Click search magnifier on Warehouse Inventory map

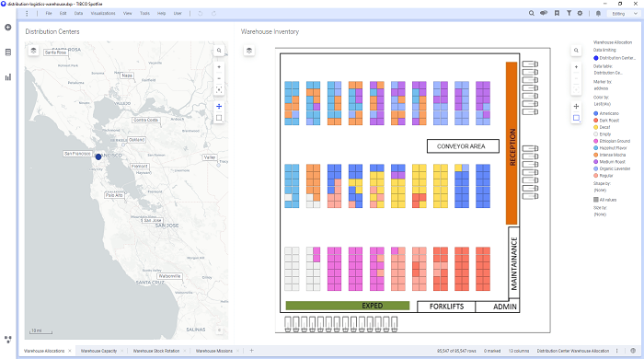tap(576, 51)
